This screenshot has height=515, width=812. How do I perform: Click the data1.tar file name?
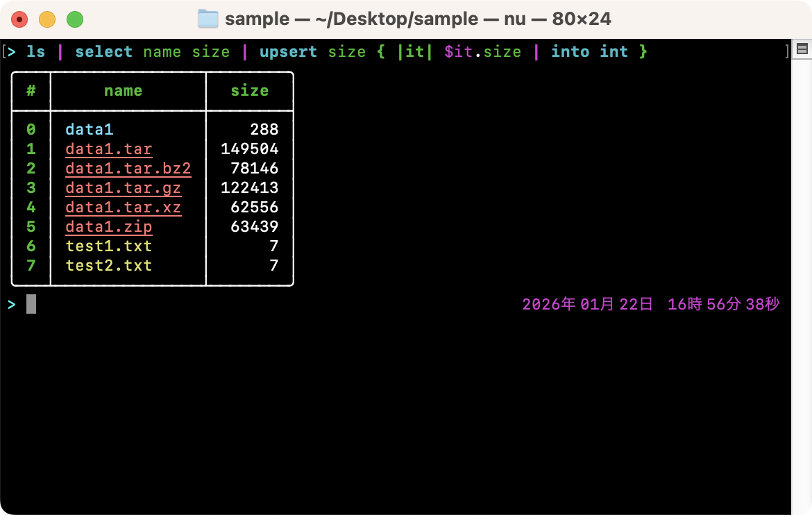pyautogui.click(x=108, y=149)
